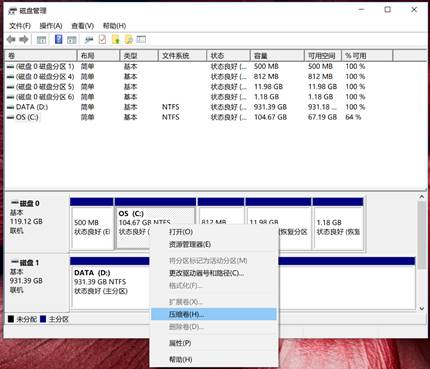
Task: Click drive icon beside OS (C:) row
Action: tap(10, 118)
